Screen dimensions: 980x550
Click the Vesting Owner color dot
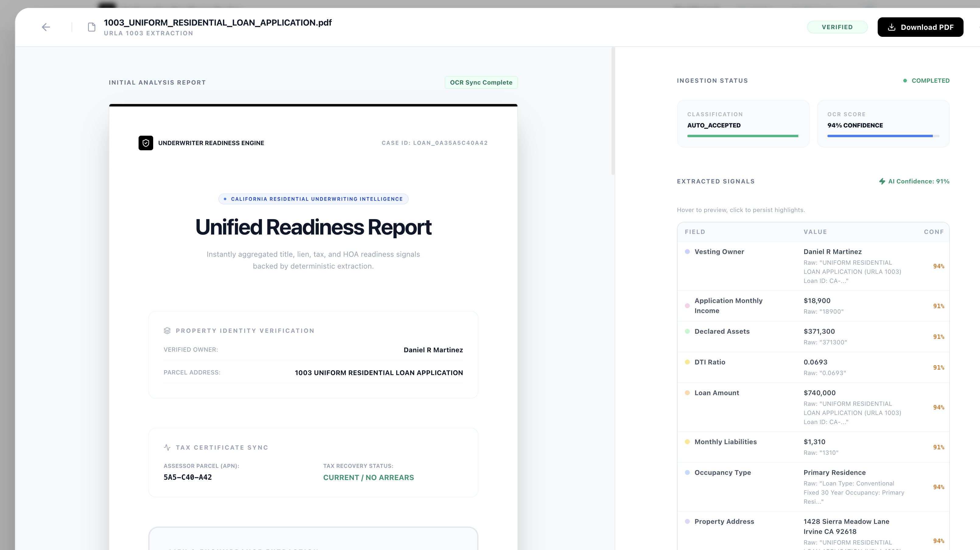[x=687, y=252]
